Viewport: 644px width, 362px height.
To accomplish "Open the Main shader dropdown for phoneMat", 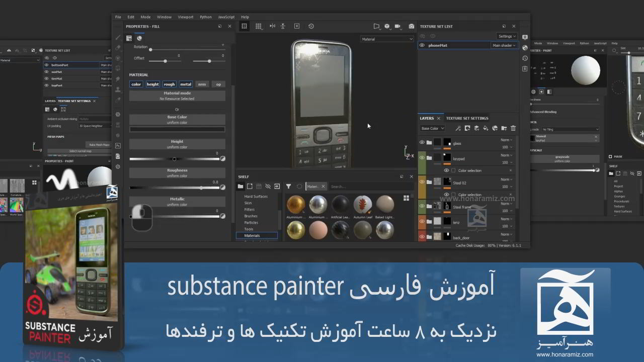I will [x=504, y=45].
